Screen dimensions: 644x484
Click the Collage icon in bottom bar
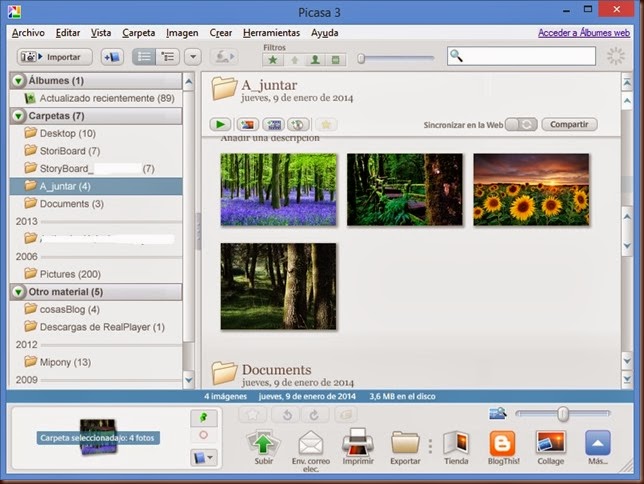[x=551, y=448]
